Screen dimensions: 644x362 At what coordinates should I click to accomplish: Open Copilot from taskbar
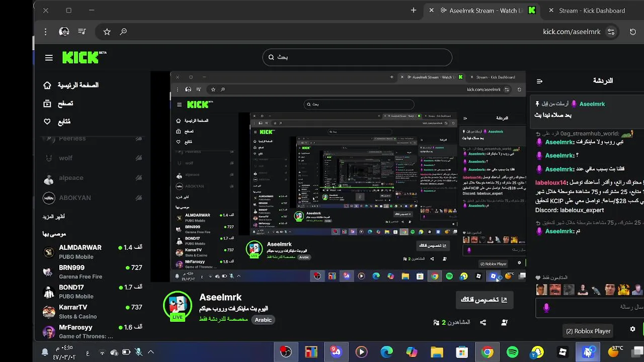tap(412, 352)
